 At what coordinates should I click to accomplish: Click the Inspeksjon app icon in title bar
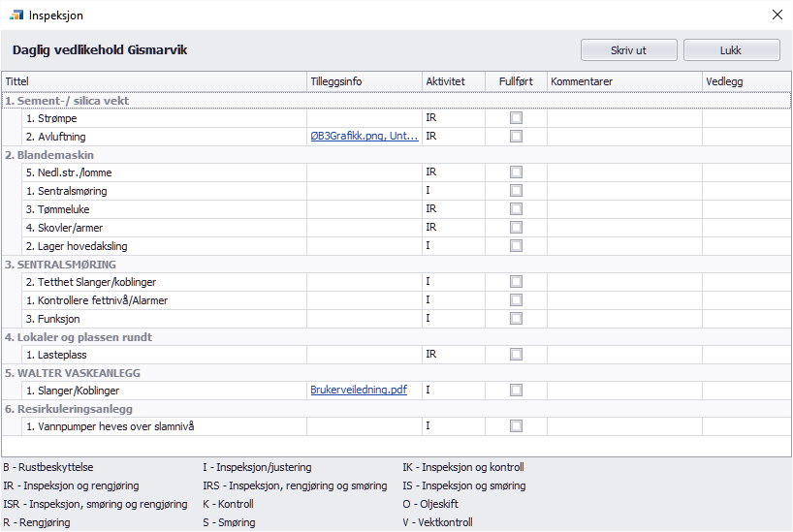(x=16, y=15)
